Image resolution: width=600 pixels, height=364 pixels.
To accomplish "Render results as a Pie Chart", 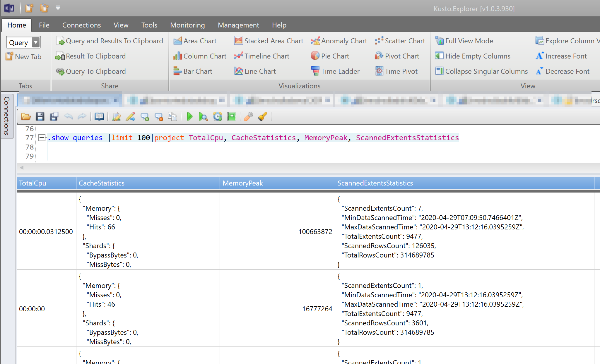I will point(330,56).
